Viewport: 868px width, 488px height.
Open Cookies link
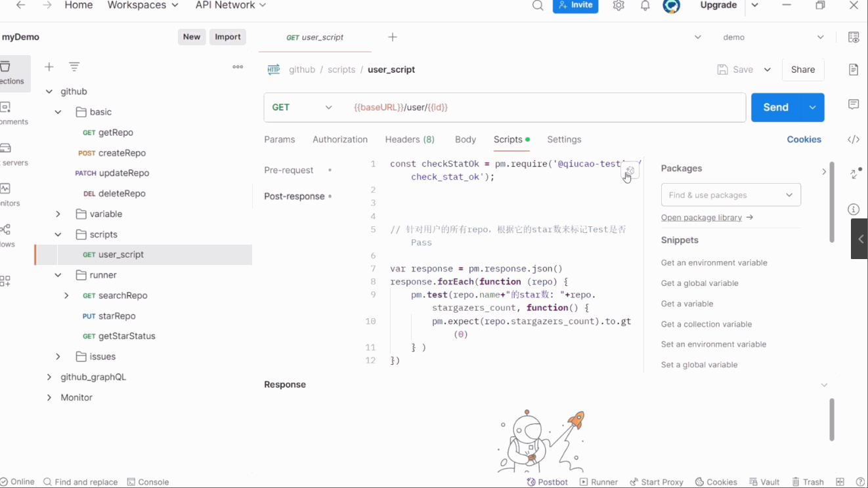804,140
